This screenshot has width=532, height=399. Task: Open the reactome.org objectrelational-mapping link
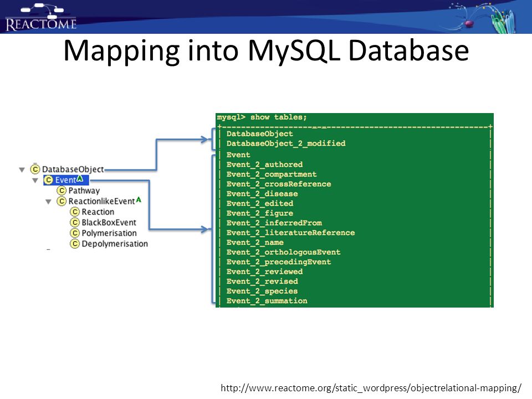pos(371,388)
